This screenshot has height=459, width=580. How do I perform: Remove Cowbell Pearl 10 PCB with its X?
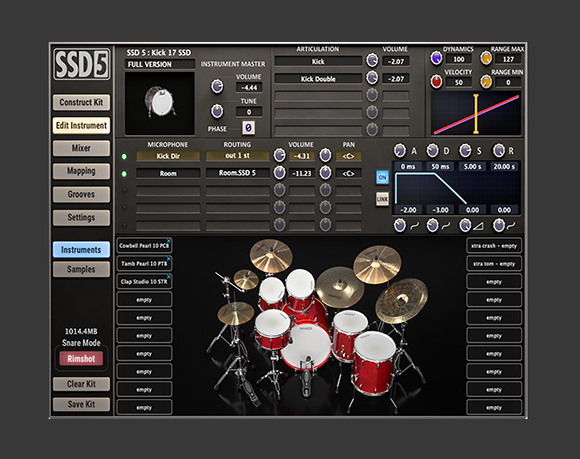pos(169,241)
